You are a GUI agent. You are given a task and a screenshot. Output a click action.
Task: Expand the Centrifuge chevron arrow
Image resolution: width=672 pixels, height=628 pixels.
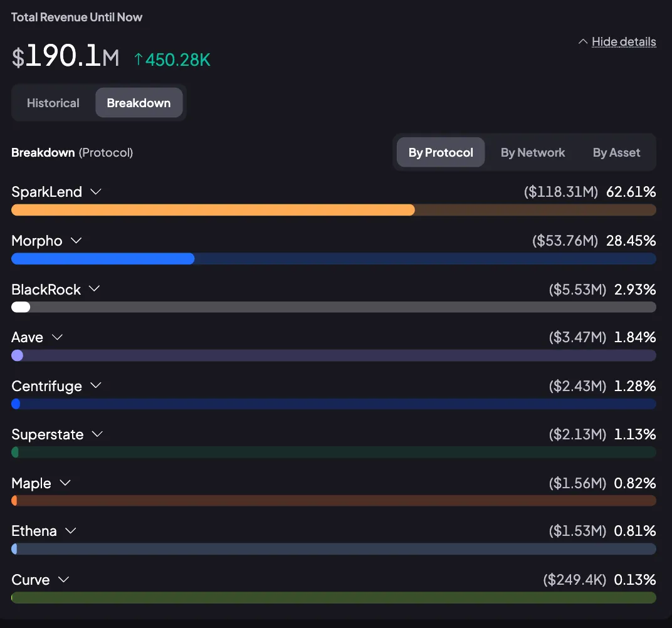pyautogui.click(x=96, y=385)
